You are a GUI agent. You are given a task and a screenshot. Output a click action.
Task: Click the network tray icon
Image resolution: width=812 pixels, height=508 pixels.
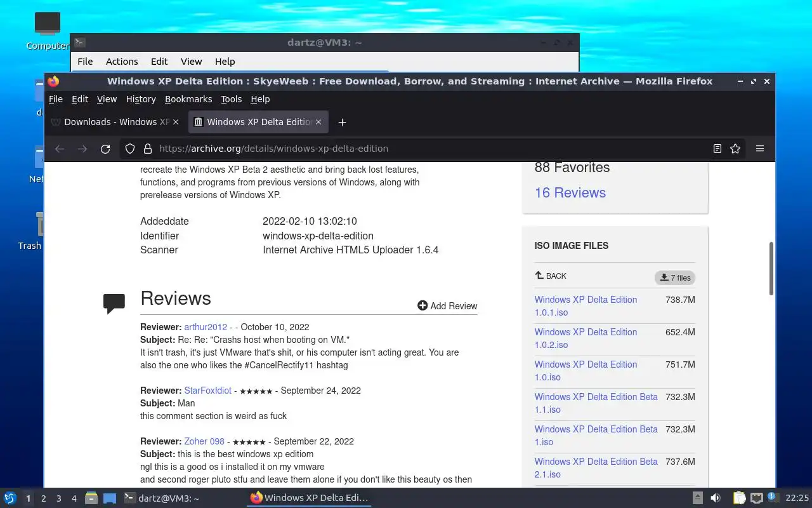point(756,498)
